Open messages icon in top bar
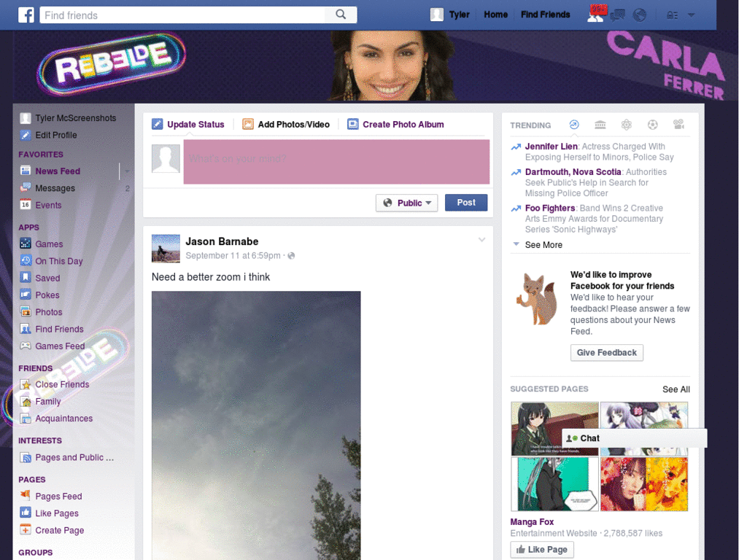747x560 pixels. [617, 15]
